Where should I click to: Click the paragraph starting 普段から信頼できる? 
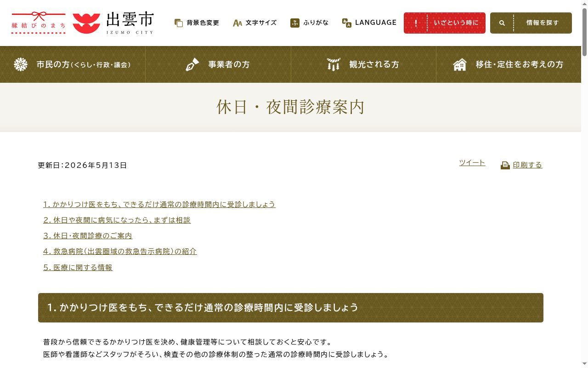(187, 342)
